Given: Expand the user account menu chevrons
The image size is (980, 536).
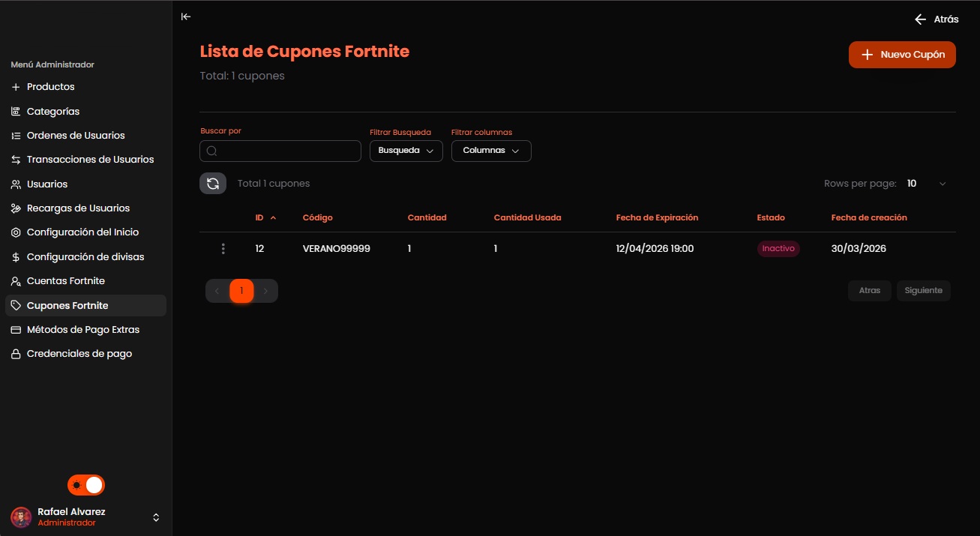Looking at the screenshot, I should click(156, 517).
